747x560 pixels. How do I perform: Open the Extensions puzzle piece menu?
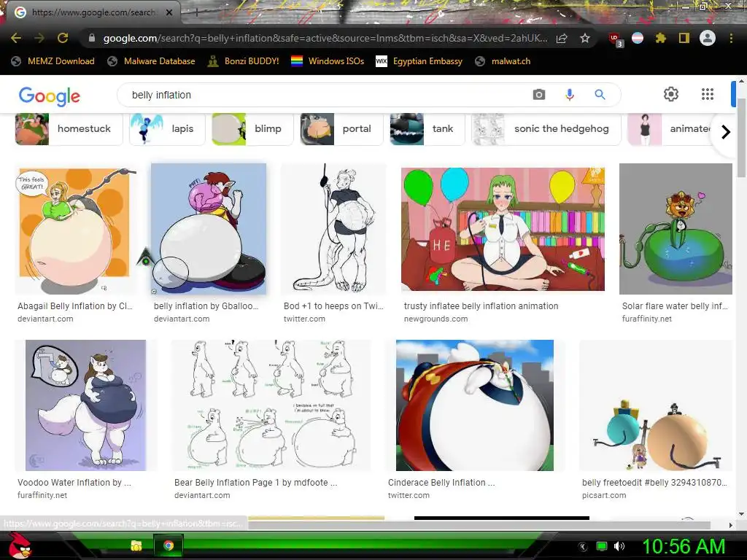pyautogui.click(x=660, y=38)
